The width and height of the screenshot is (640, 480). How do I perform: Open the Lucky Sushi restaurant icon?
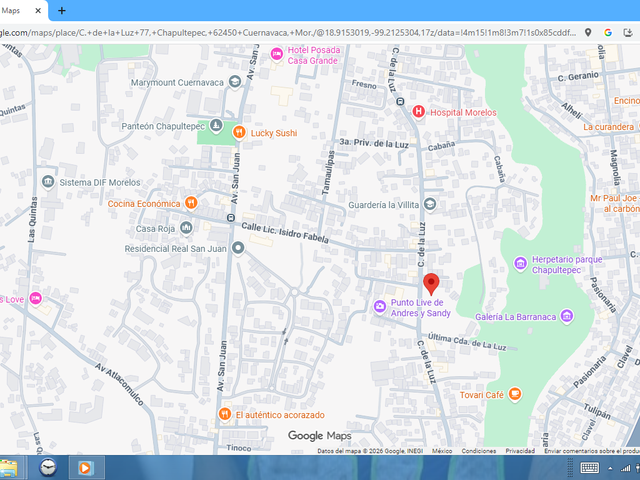click(x=239, y=132)
